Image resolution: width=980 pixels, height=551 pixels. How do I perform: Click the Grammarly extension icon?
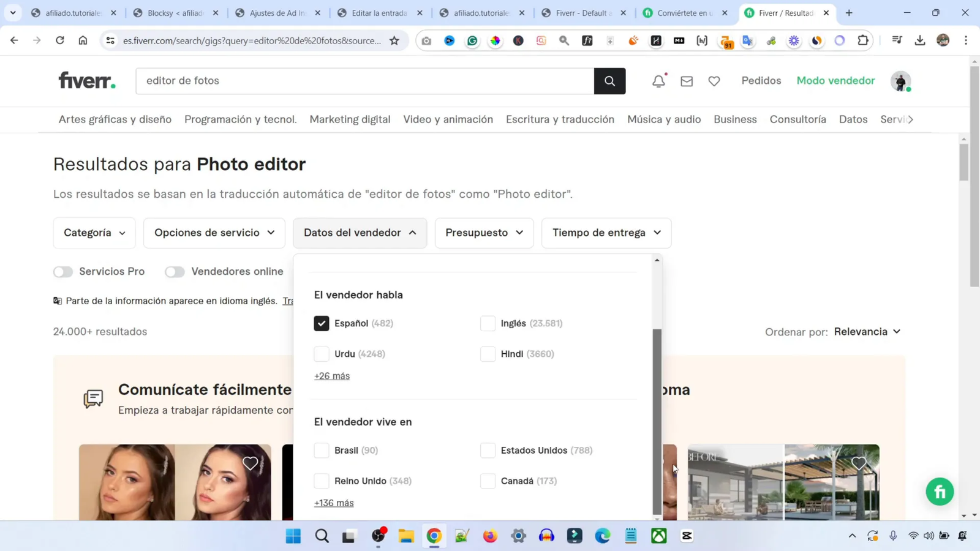pos(472,40)
